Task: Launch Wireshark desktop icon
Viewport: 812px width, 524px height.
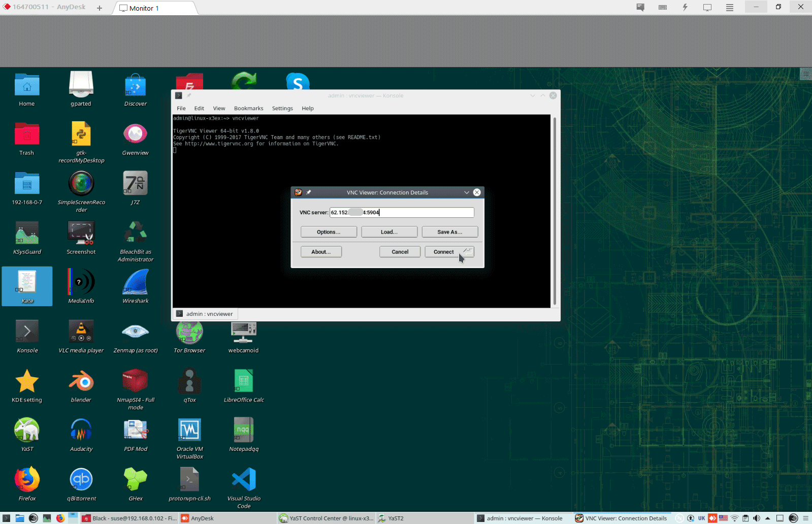Action: (x=136, y=287)
